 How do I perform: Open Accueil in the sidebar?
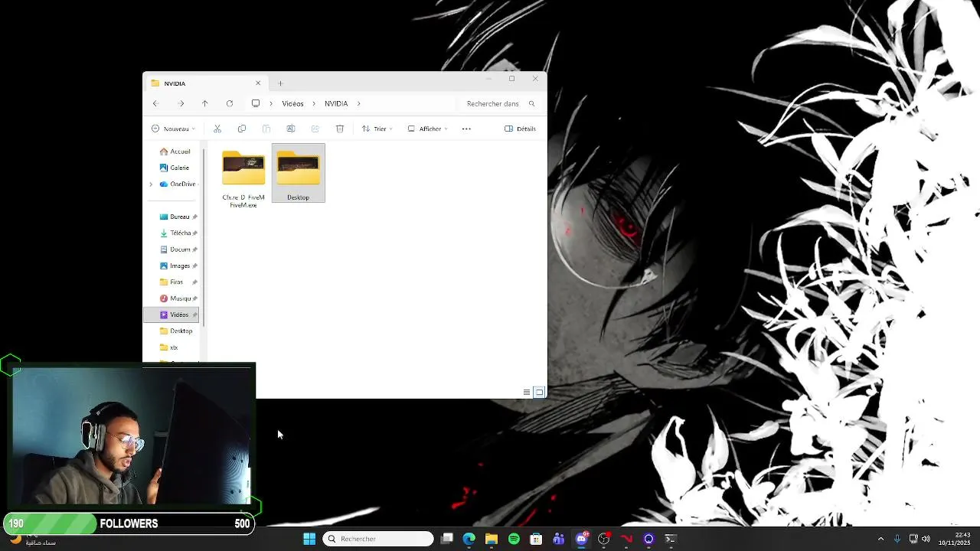[x=175, y=152]
